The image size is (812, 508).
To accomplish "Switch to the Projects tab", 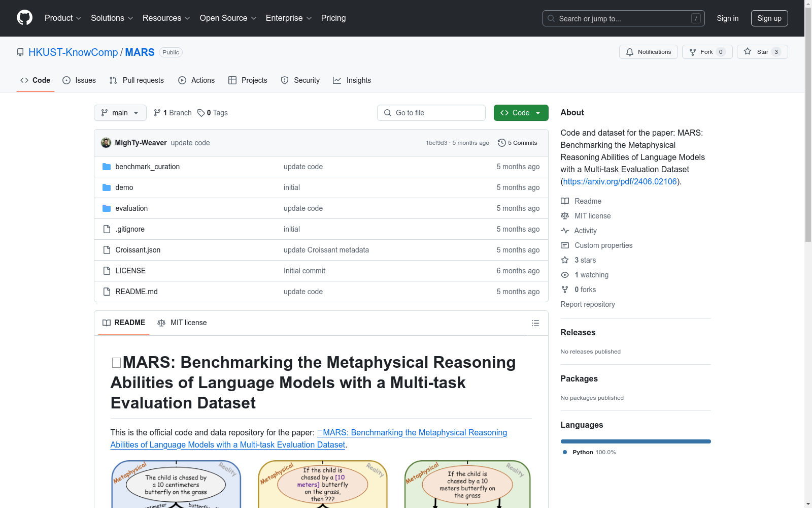I will click(x=248, y=80).
